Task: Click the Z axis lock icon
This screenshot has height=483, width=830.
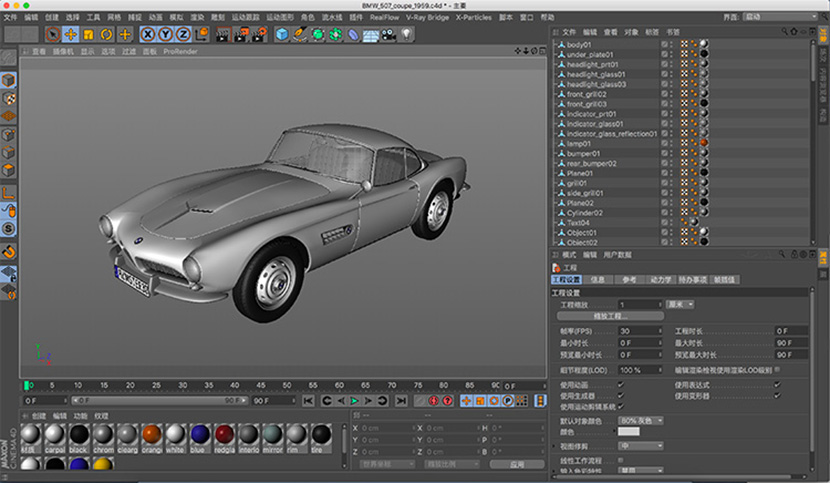Action: [183, 34]
